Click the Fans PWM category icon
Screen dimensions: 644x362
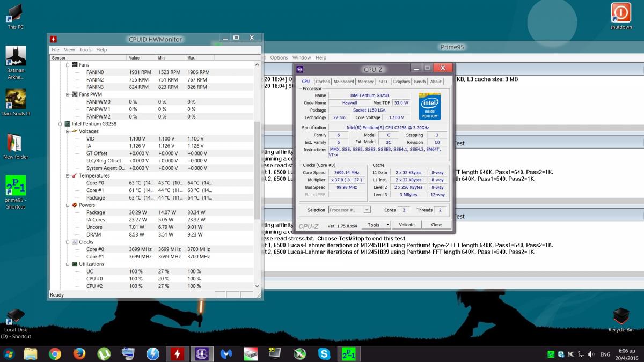tap(75, 94)
